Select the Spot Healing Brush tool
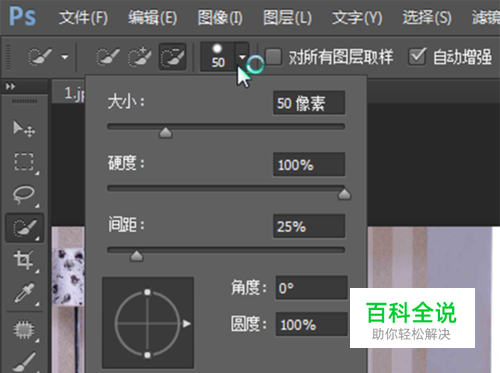500x373 pixels. tap(24, 330)
